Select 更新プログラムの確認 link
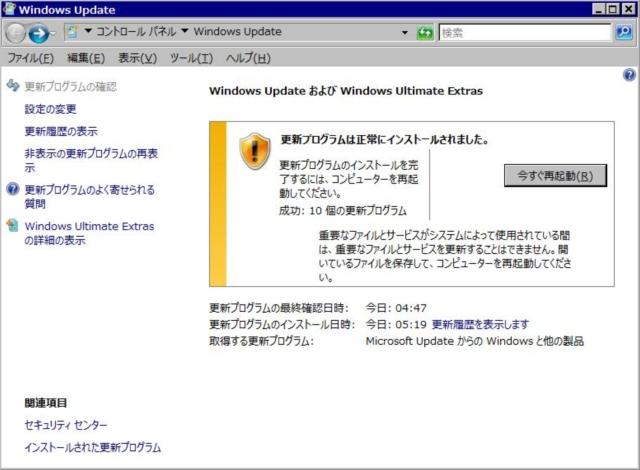 click(x=71, y=86)
